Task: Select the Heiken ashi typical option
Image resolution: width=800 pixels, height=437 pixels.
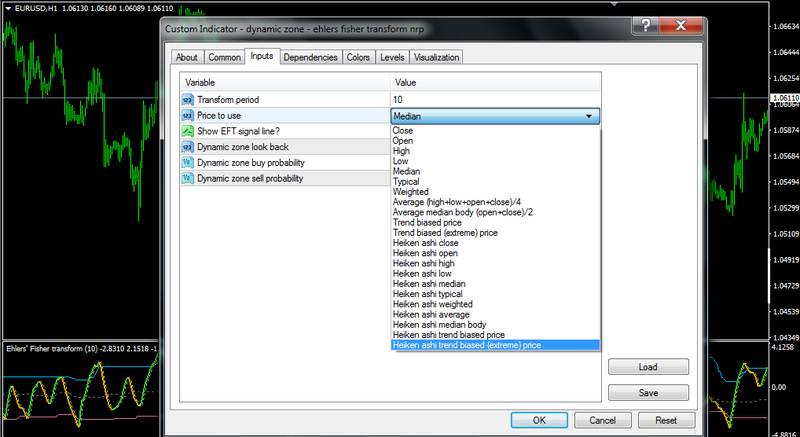Action: tap(495, 294)
